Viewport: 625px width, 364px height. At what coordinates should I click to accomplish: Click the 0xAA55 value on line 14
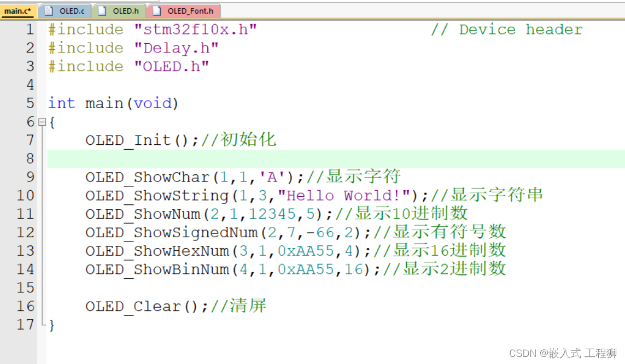(x=306, y=269)
